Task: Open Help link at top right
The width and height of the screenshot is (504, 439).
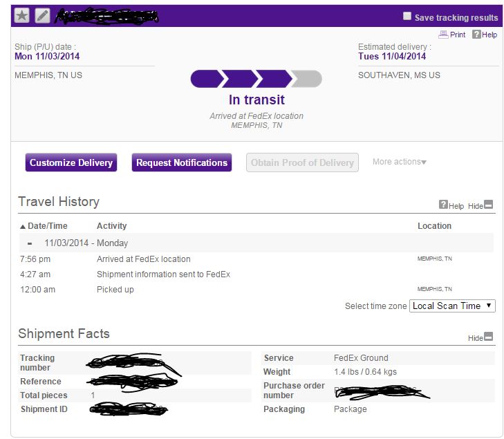Action: (x=485, y=35)
